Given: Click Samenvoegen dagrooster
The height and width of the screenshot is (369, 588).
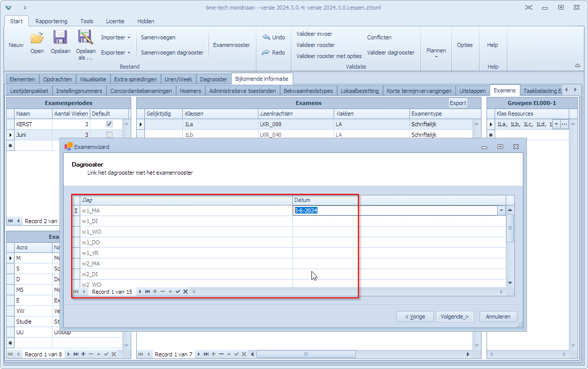Looking at the screenshot, I should coord(172,52).
